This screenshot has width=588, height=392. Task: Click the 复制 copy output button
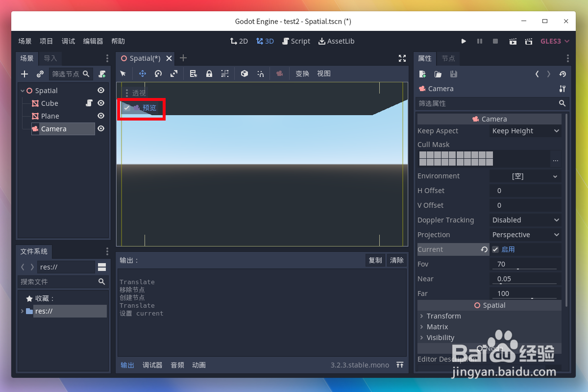point(375,260)
